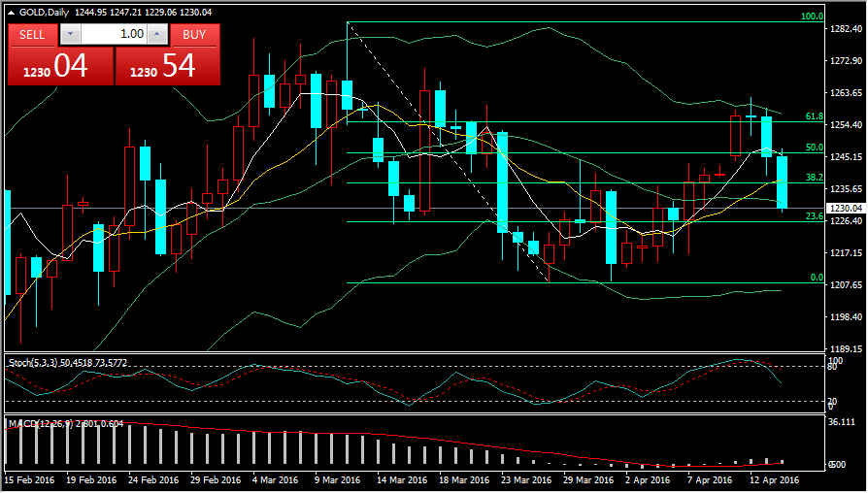The height and width of the screenshot is (493, 868).
Task: Select the Fibonacci 100.0 level label
Action: tap(812, 16)
